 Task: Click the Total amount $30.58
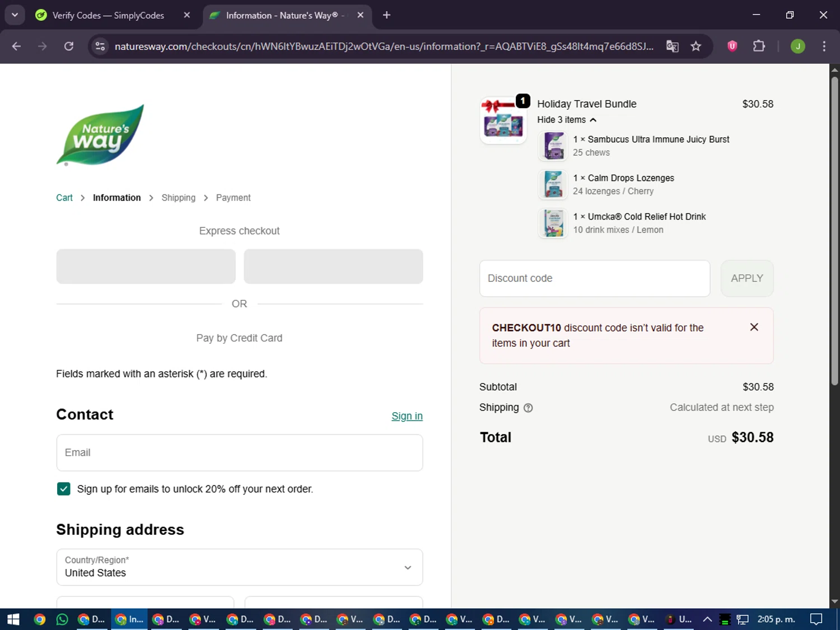click(x=753, y=437)
